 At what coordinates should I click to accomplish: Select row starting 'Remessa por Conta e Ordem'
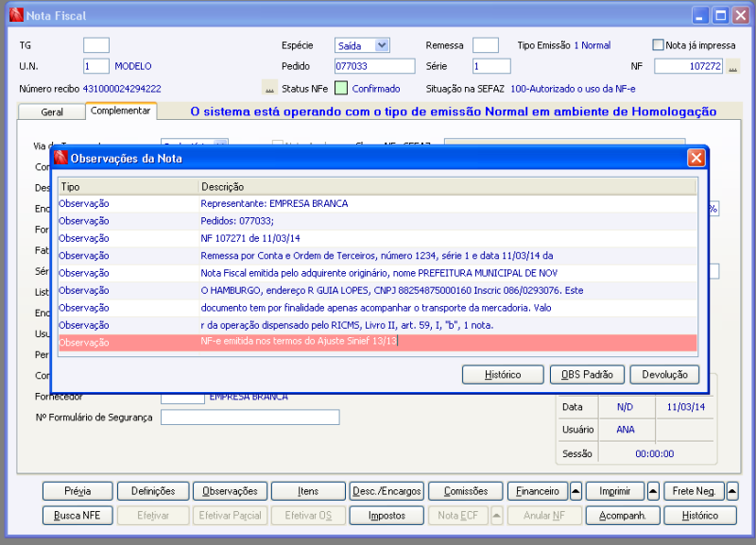377,255
